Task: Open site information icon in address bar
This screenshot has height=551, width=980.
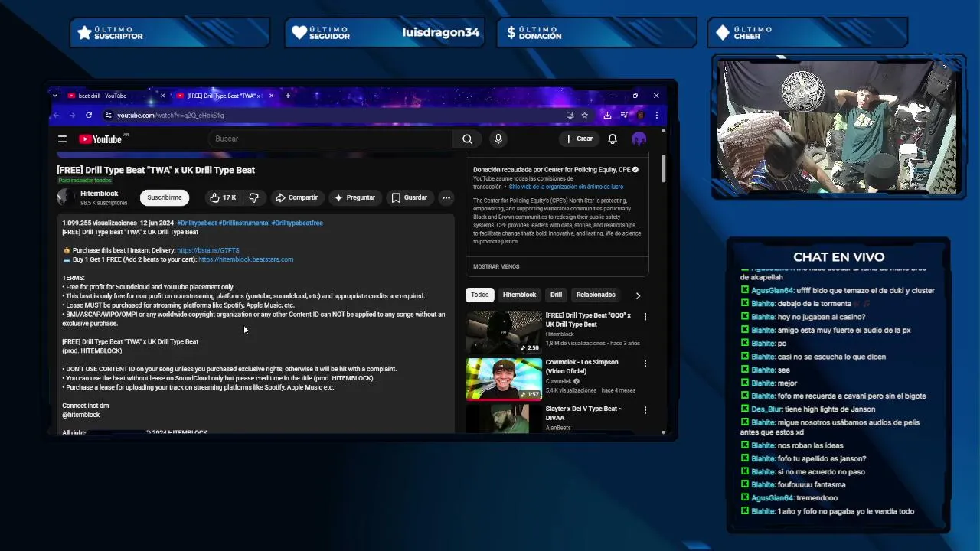Action: pos(109,115)
